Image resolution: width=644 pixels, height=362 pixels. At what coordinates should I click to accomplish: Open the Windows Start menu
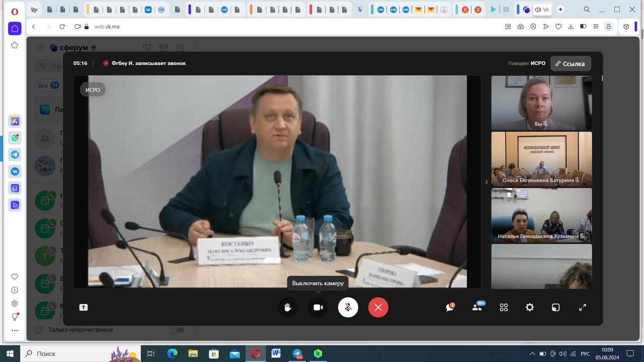tap(10, 353)
